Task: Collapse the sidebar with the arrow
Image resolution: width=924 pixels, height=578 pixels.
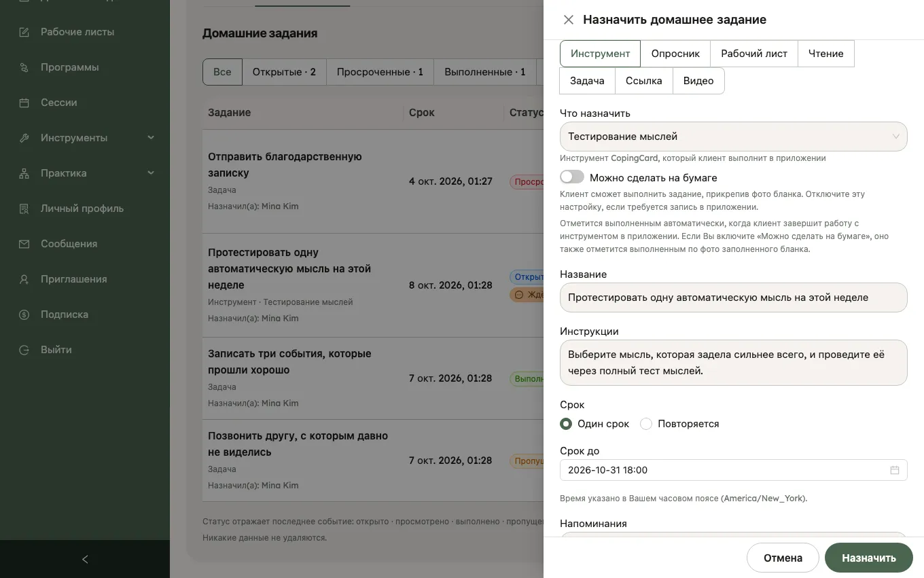Action: (85, 559)
